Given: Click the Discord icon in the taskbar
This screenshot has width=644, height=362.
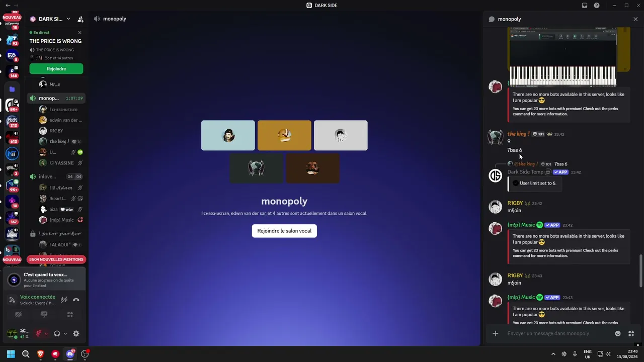Looking at the screenshot, I should tap(70, 354).
